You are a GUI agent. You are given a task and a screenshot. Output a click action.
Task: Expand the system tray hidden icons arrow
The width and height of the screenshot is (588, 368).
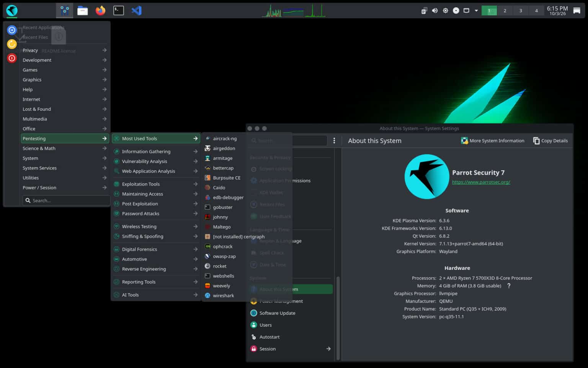coord(476,11)
